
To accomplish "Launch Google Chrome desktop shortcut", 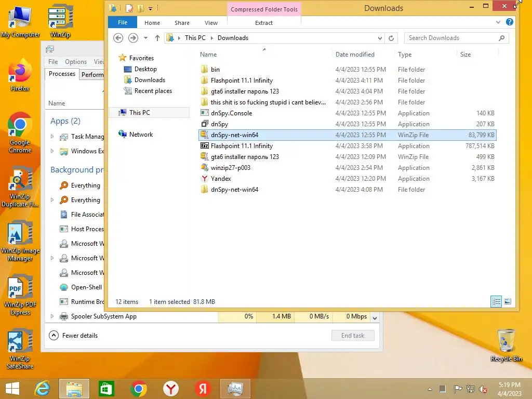I will pyautogui.click(x=20, y=133).
